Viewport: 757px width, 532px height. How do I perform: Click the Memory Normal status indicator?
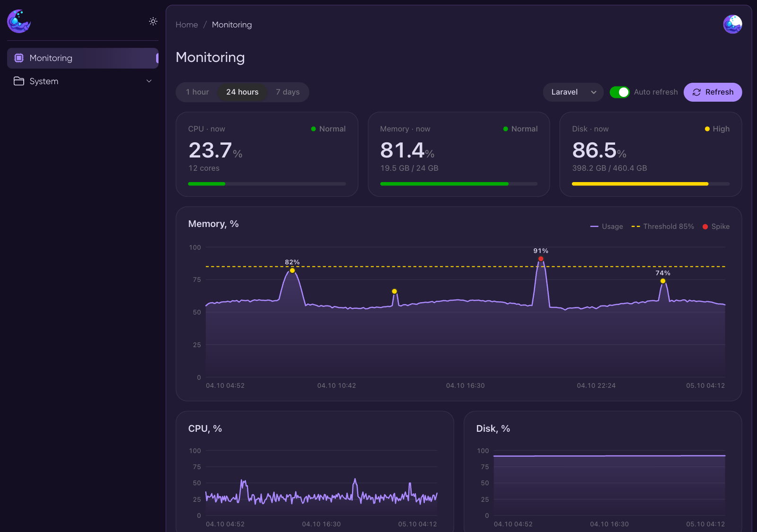520,129
